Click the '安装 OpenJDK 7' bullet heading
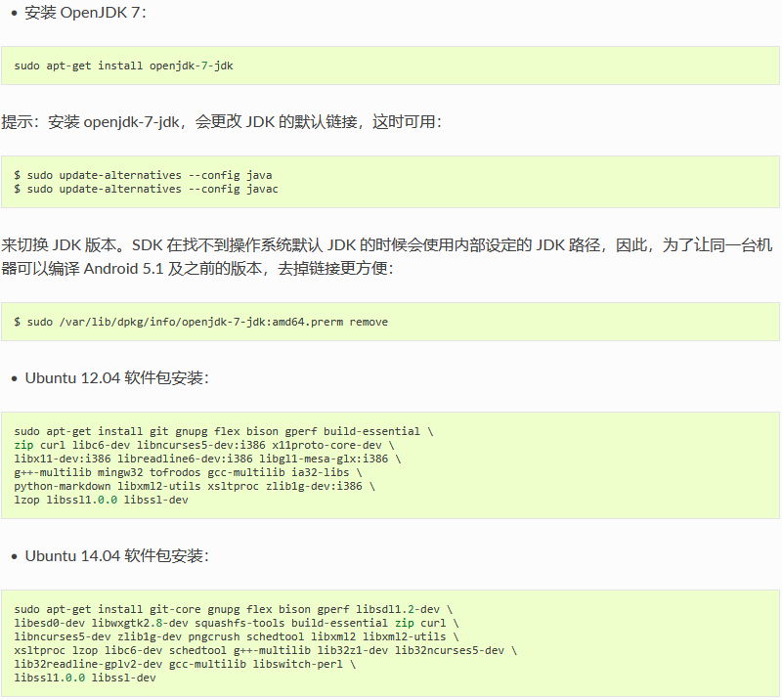 coord(85,13)
